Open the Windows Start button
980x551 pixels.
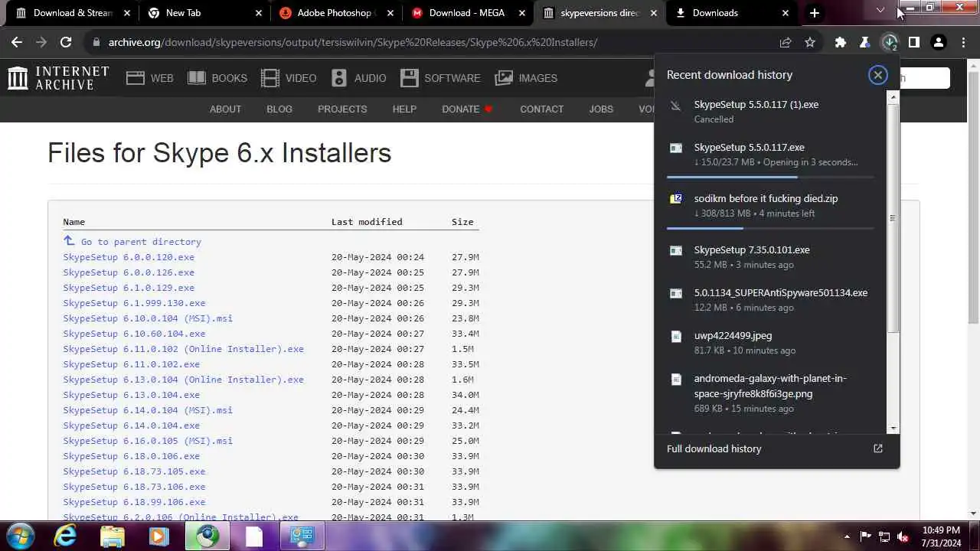pyautogui.click(x=21, y=536)
